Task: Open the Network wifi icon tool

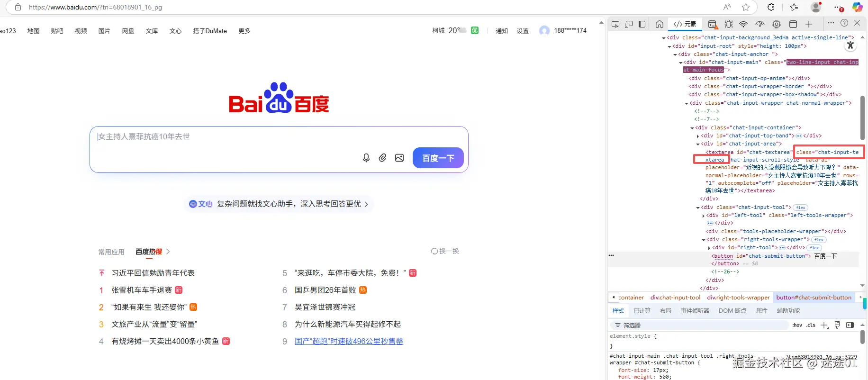Action: coord(744,24)
